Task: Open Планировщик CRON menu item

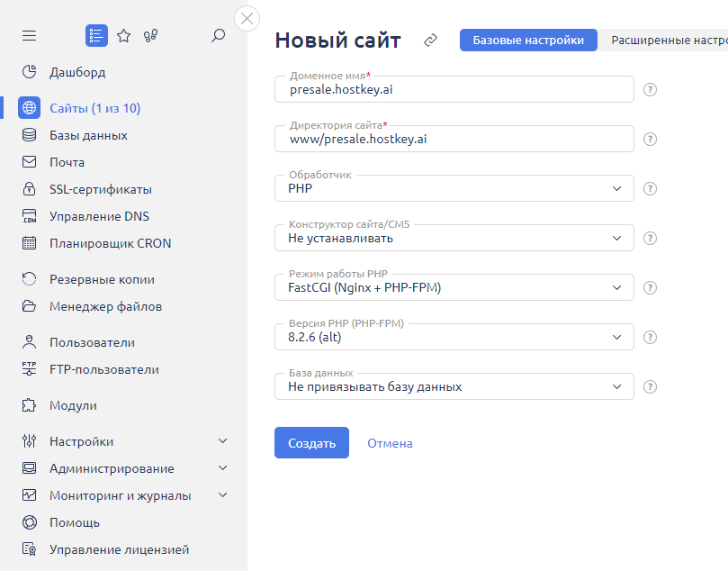Action: pyautogui.click(x=111, y=243)
